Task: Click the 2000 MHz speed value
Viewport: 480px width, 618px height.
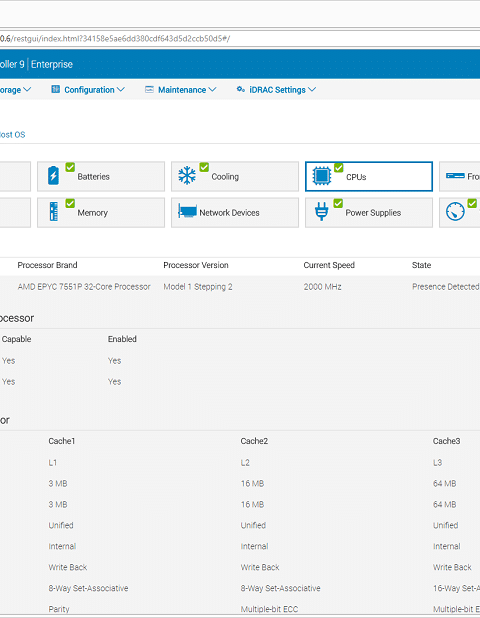Action: pos(322,287)
